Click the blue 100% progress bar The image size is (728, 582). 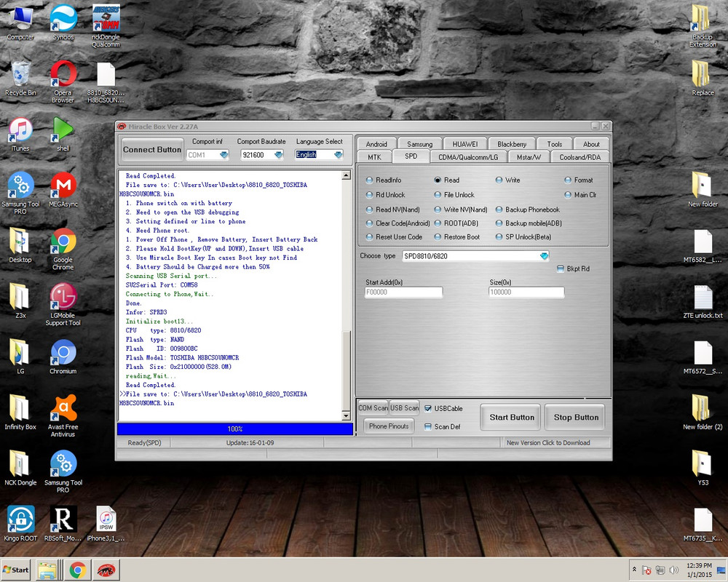tap(235, 428)
